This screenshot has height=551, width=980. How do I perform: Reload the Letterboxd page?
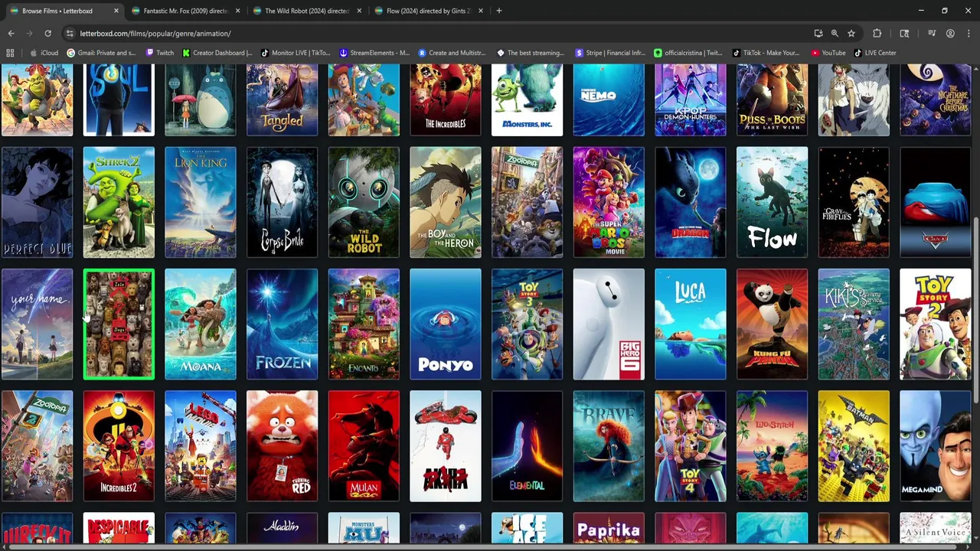coord(47,34)
